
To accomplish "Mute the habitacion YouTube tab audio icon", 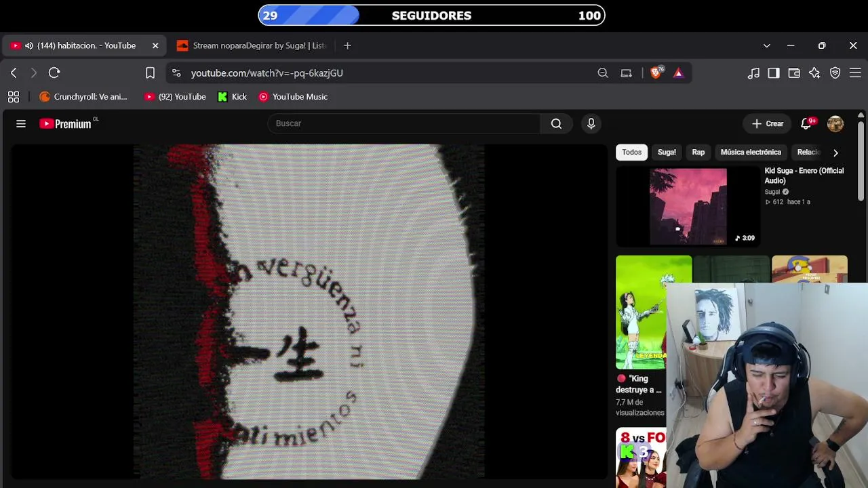I will coord(29,45).
